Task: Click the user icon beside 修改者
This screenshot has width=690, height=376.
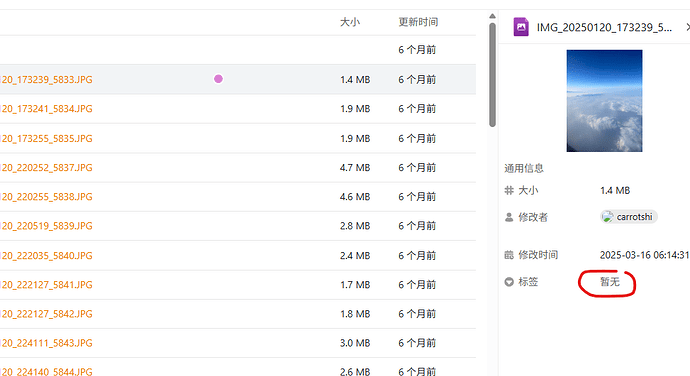Action: [509, 217]
